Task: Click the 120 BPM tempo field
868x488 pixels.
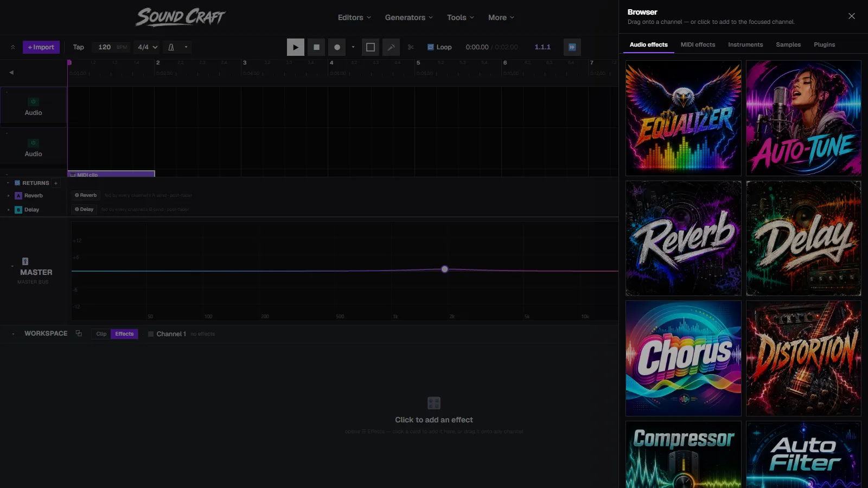Action: (112, 47)
